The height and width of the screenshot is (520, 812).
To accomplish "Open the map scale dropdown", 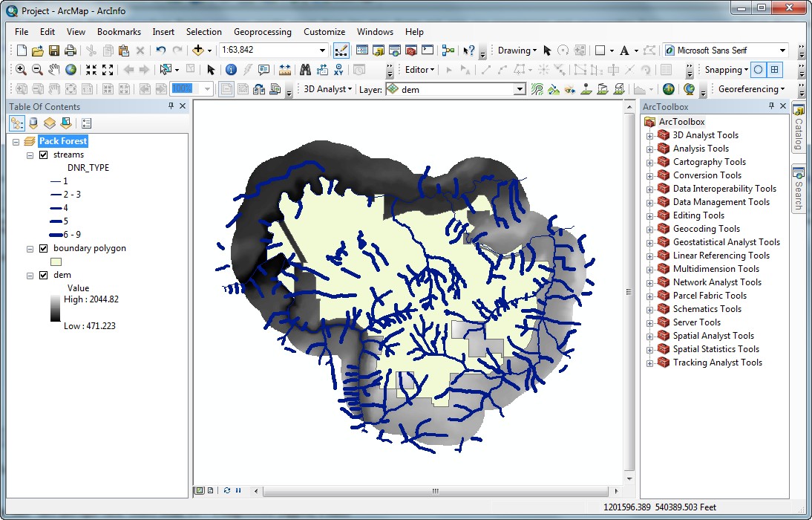I will (322, 51).
